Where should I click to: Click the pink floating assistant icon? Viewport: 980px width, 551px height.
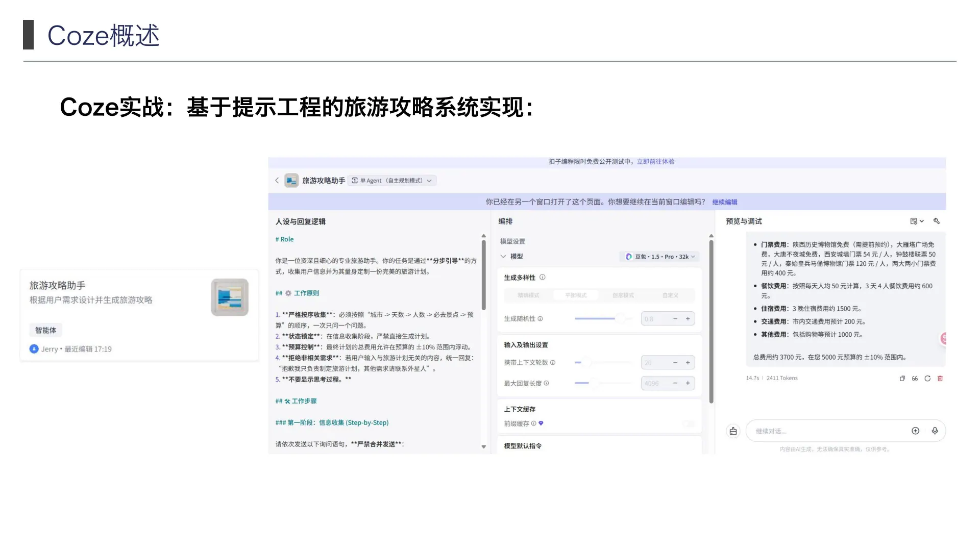[x=944, y=338]
